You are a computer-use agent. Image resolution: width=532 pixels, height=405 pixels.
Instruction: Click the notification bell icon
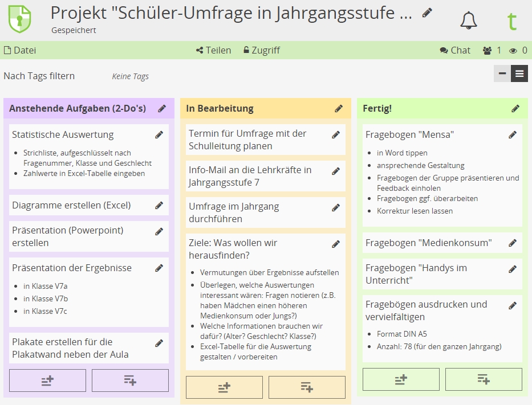469,21
